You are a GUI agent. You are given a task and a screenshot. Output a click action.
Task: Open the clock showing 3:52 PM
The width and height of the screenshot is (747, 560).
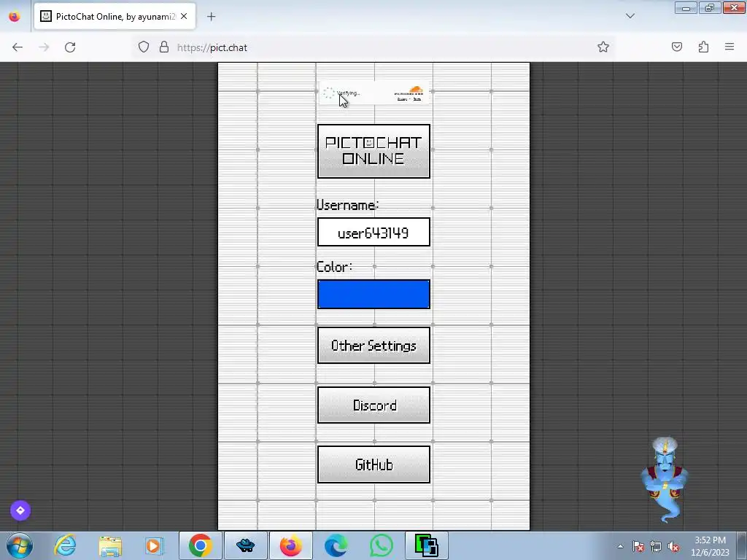tap(710, 546)
